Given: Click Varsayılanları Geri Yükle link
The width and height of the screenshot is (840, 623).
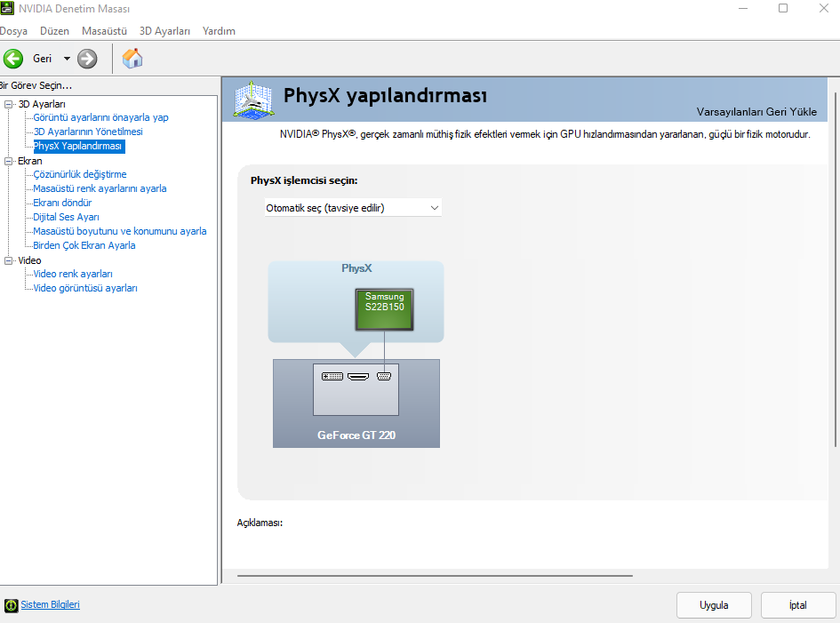Looking at the screenshot, I should [756, 112].
